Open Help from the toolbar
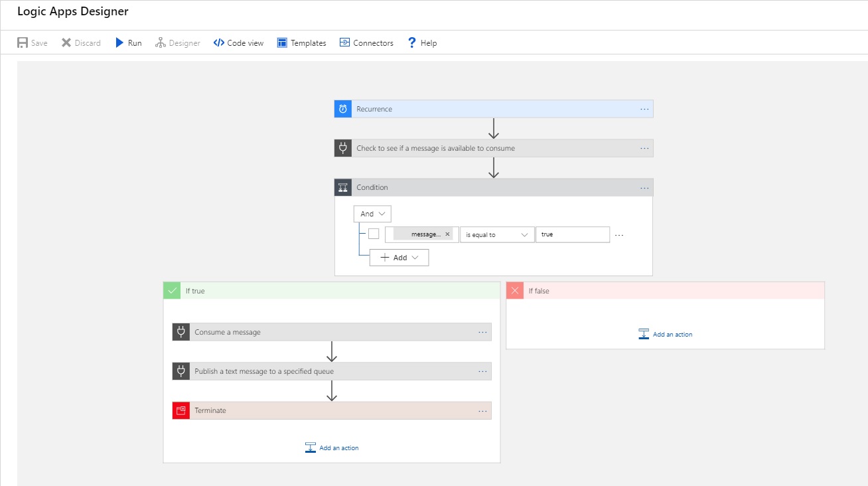 422,42
